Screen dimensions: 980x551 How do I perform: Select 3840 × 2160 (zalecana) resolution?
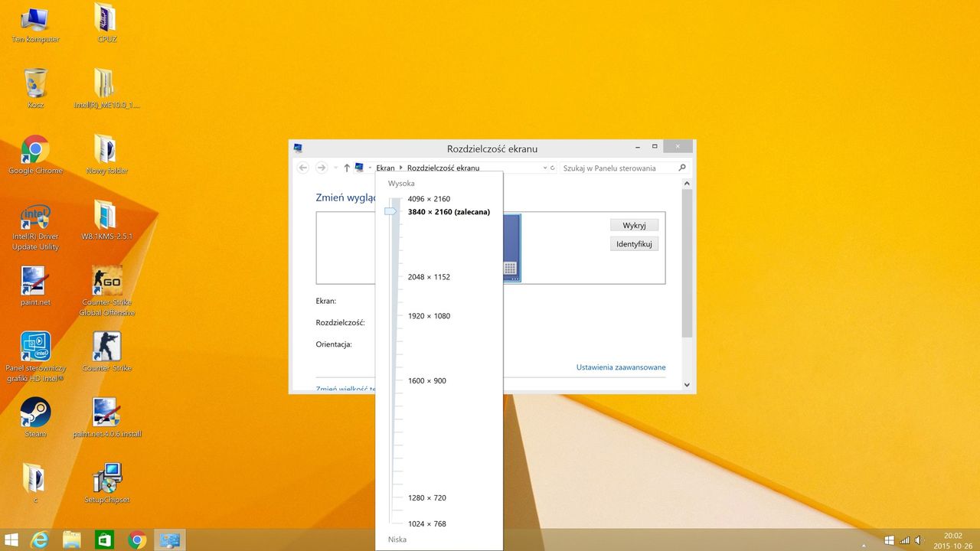449,212
